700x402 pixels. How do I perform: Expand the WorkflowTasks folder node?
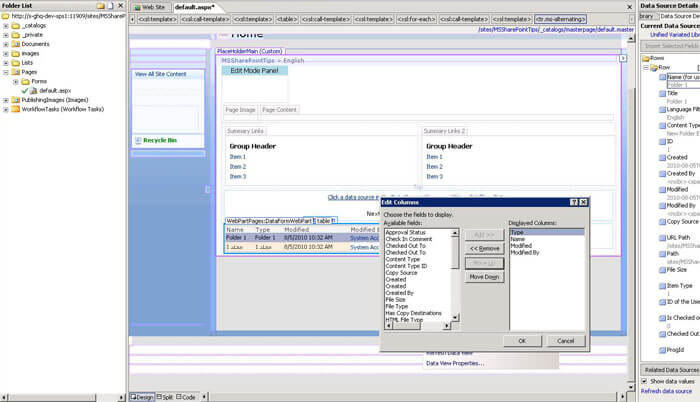coord(6,109)
